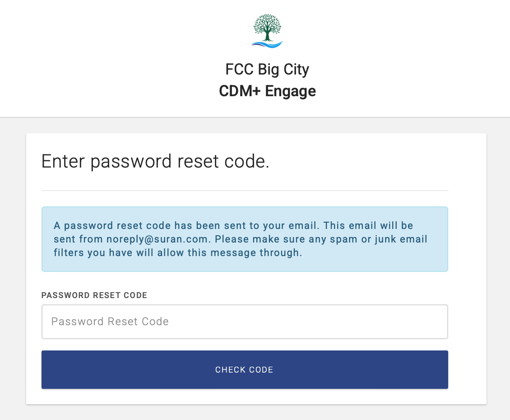Click the FCC Big City title text
The image size is (510, 420).
tap(267, 70)
